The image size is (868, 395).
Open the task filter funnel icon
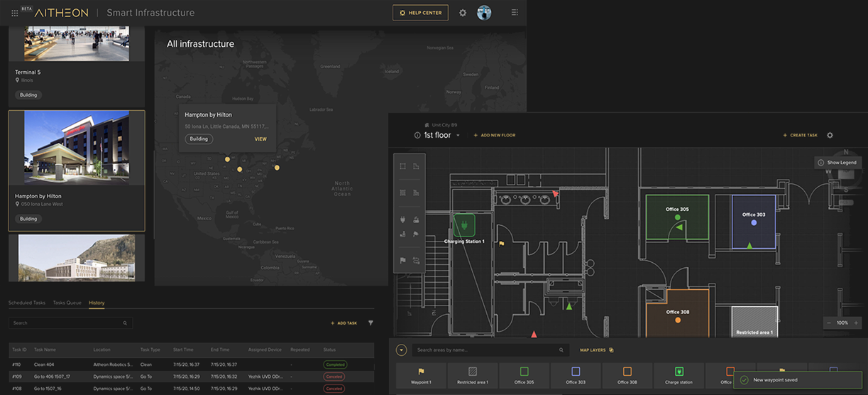pyautogui.click(x=370, y=323)
